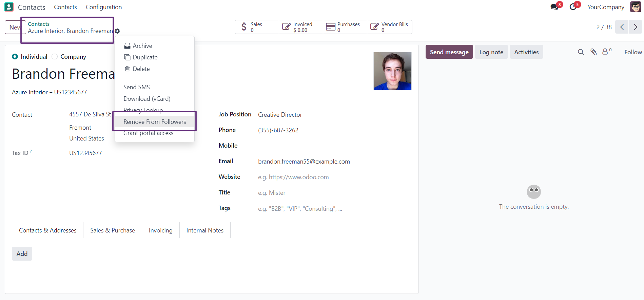Click Remove From Followers option
This screenshot has height=300, width=644.
tap(155, 122)
